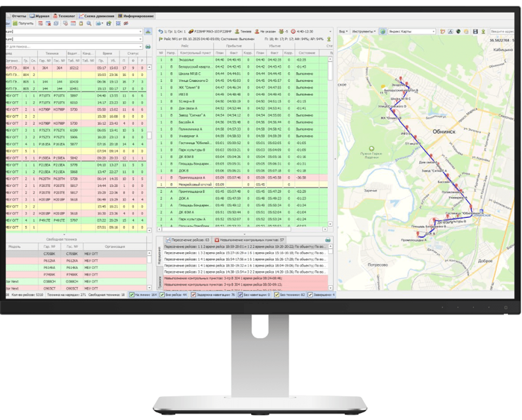Switch to the Журнал tab

(x=40, y=16)
